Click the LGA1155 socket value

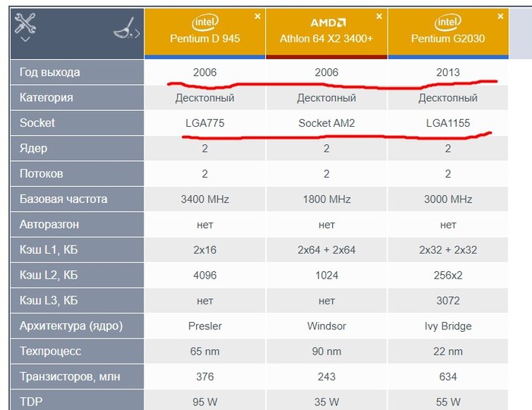pos(448,123)
